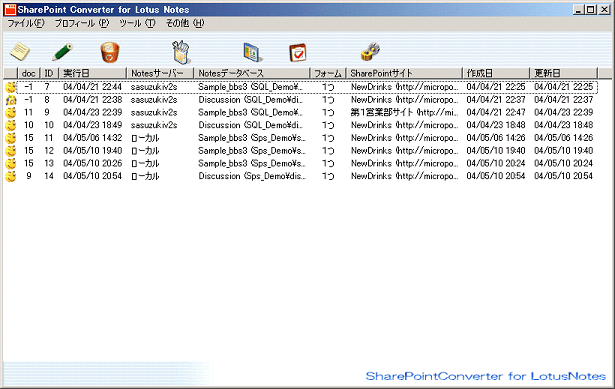Click creation date 04/05/06 14:26 in 作成日 column
This screenshot has width=615, height=389.
pos(496,138)
